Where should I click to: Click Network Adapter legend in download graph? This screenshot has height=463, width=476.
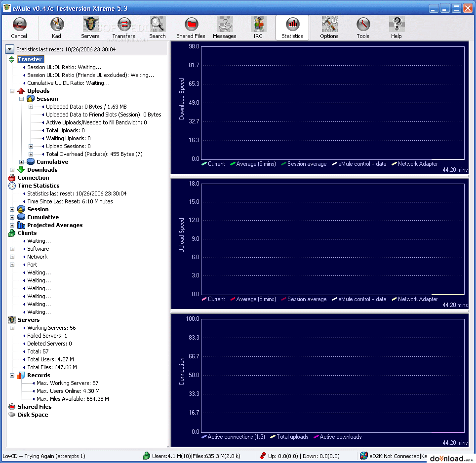(x=415, y=164)
